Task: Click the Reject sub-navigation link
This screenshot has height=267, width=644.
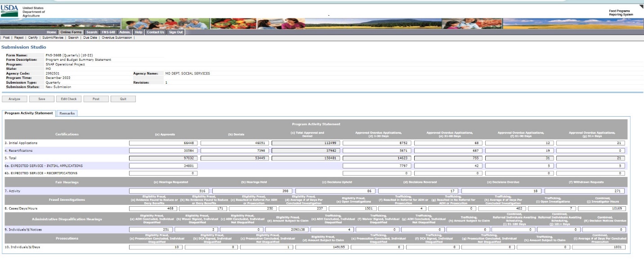Action: (19, 37)
